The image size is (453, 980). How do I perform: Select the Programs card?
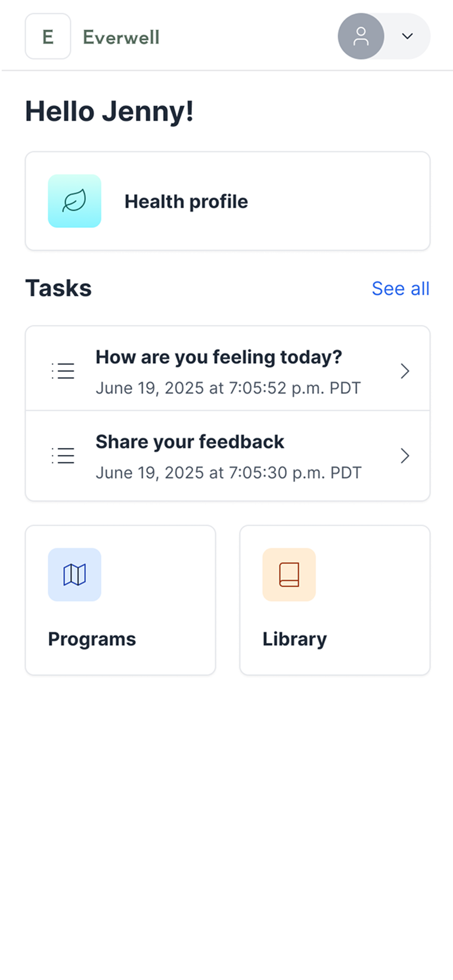click(x=120, y=599)
